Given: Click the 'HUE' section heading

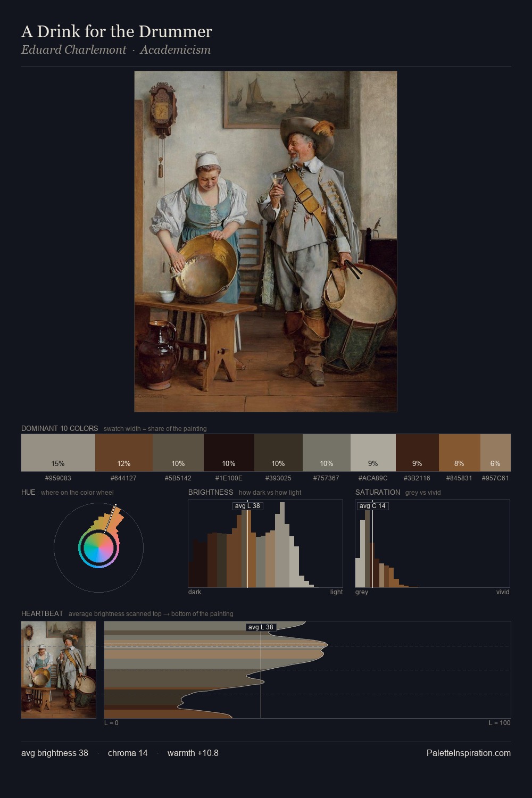Looking at the screenshot, I should coord(28,492).
